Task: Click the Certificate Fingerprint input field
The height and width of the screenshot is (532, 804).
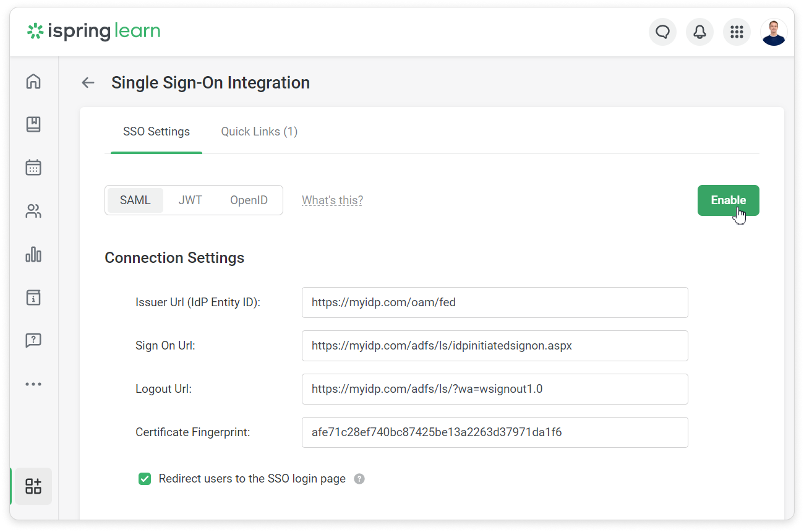Action: tap(495, 432)
